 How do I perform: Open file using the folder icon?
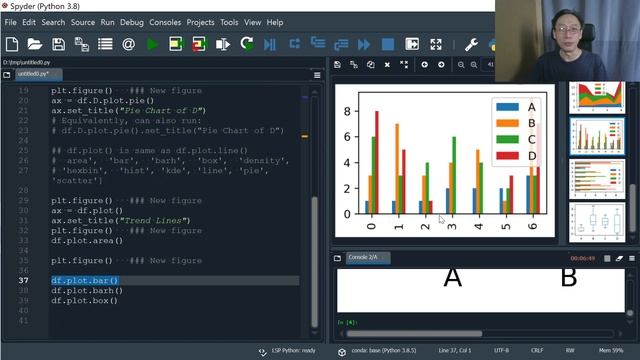pos(35,44)
